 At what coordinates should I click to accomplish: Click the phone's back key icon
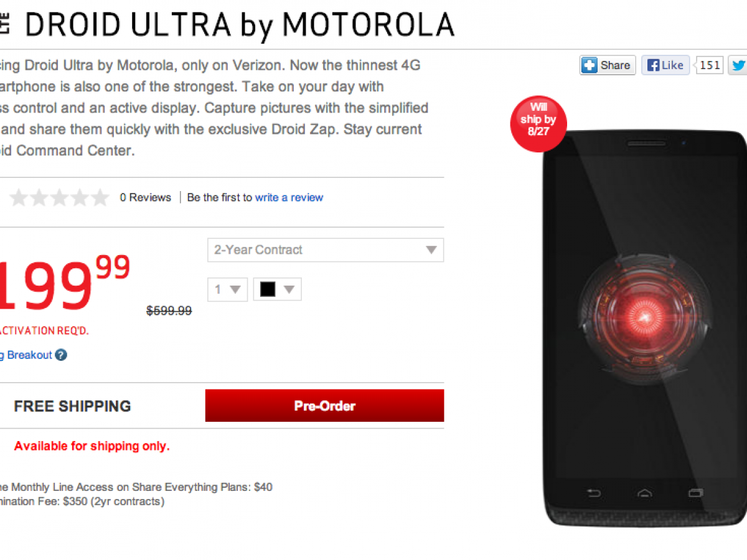(x=594, y=493)
